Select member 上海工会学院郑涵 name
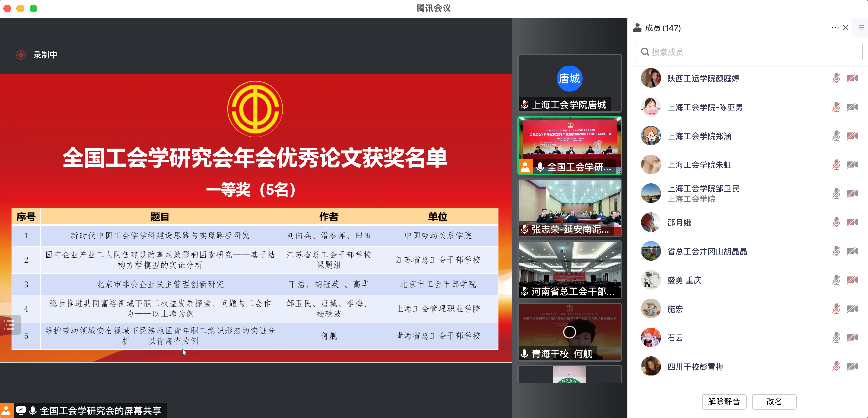This screenshot has height=418, width=868. 699,136
